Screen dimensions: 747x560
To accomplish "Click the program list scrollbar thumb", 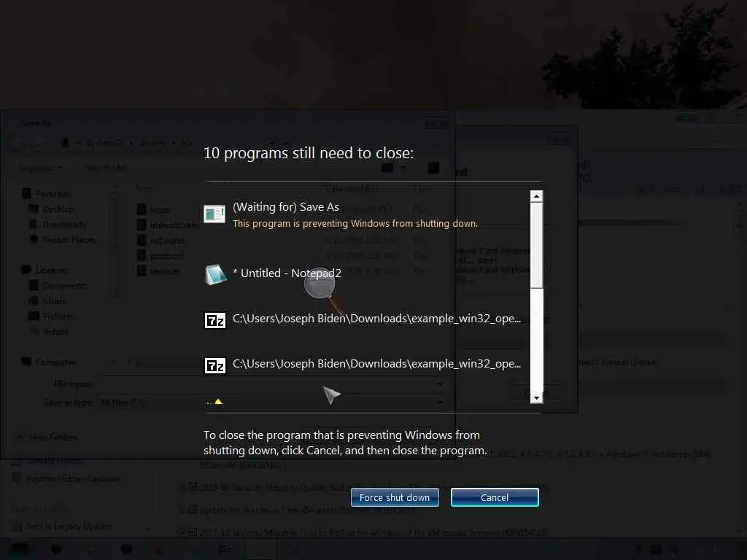I will click(x=536, y=245).
